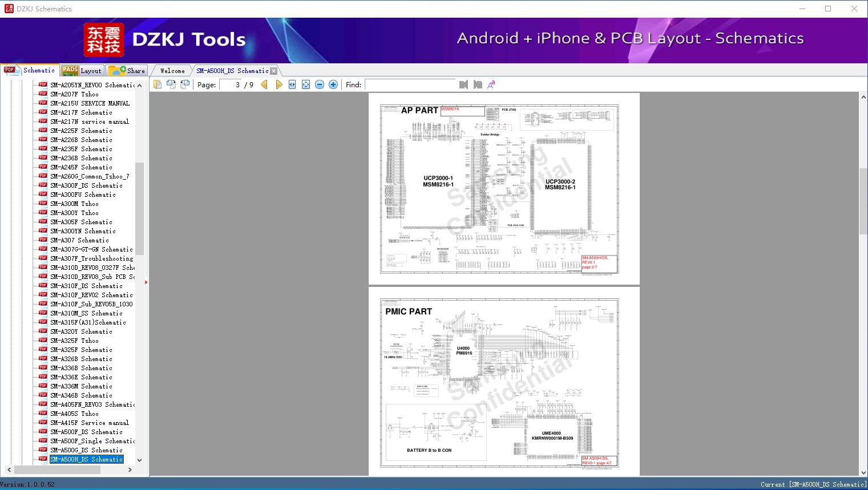868x490 pixels.
Task: Switch to the Schematic panel tab
Action: [30, 70]
